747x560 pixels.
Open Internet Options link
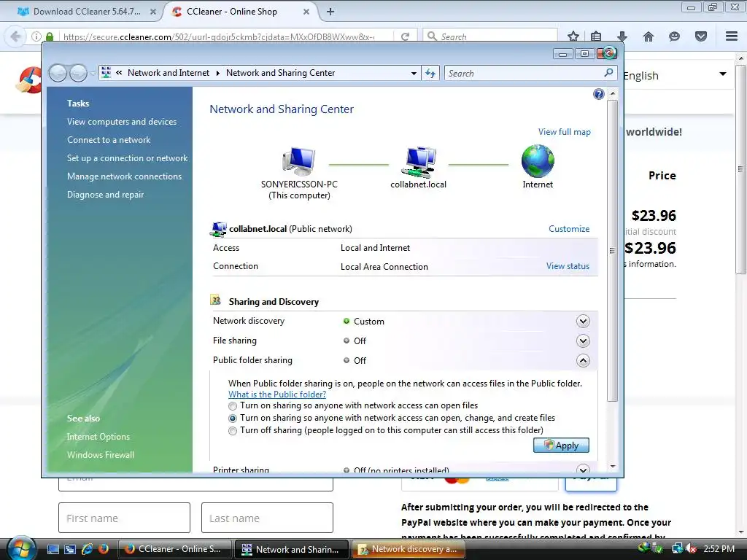point(98,437)
